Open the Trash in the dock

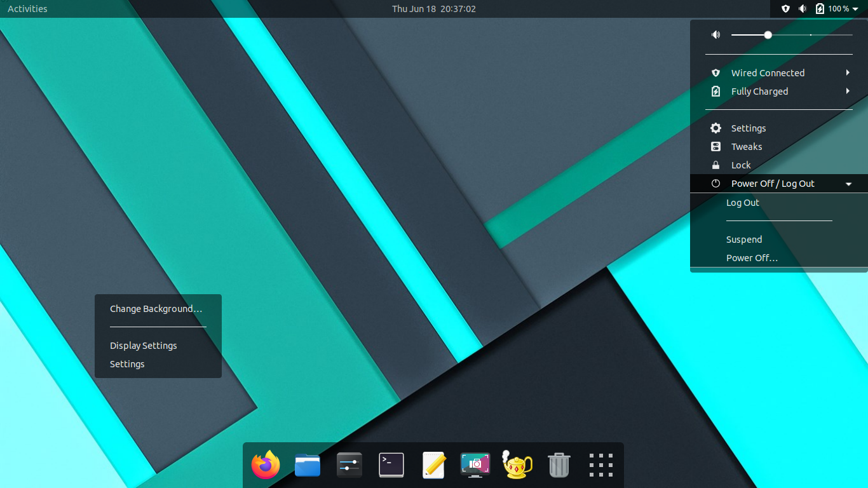coord(559,465)
